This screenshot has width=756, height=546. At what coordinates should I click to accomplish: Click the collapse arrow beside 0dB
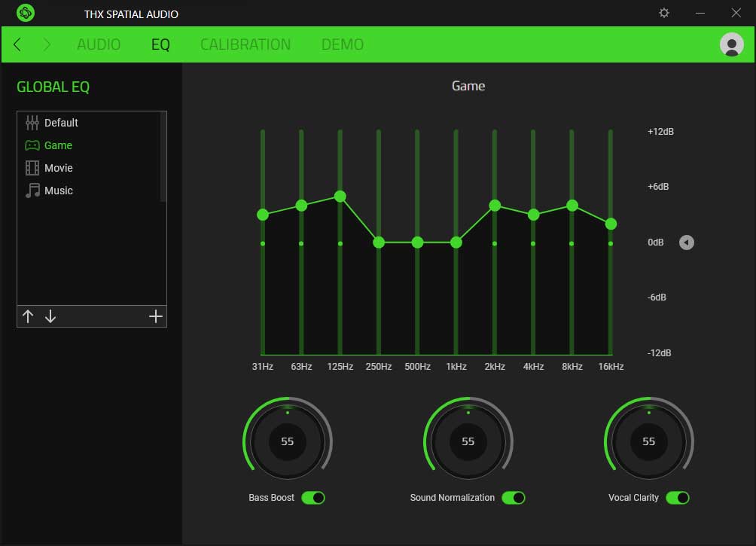tap(686, 242)
